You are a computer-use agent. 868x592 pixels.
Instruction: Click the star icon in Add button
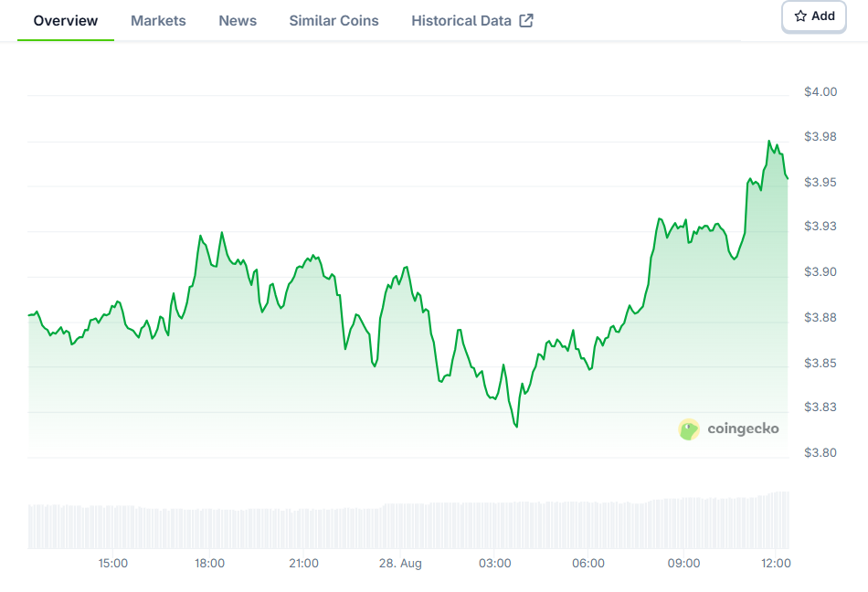[x=800, y=16]
